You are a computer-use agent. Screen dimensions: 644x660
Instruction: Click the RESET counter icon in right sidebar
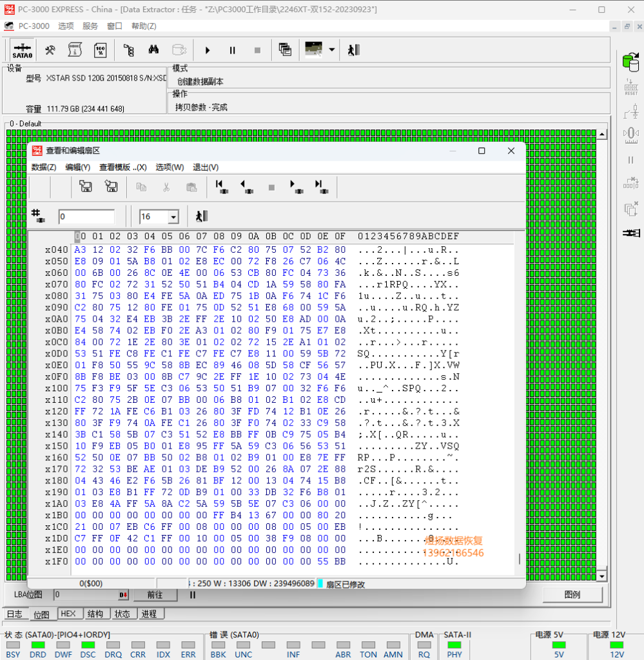click(x=631, y=87)
